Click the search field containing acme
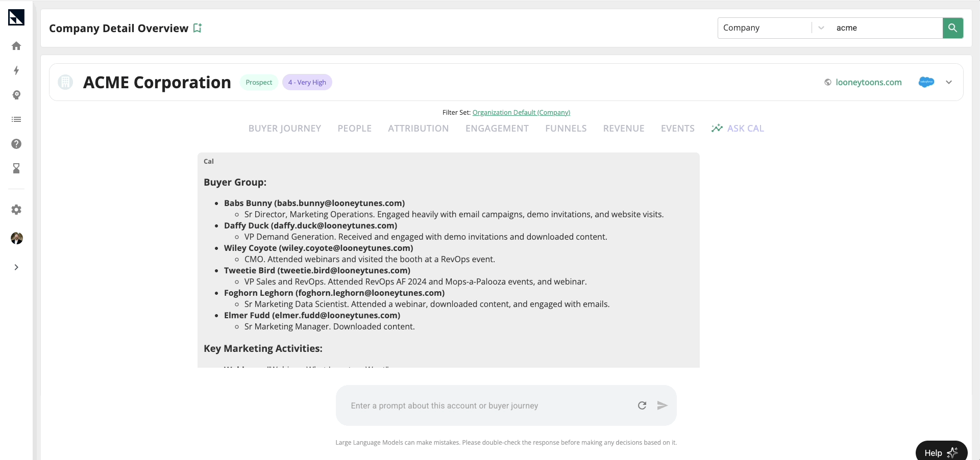 [x=887, y=28]
